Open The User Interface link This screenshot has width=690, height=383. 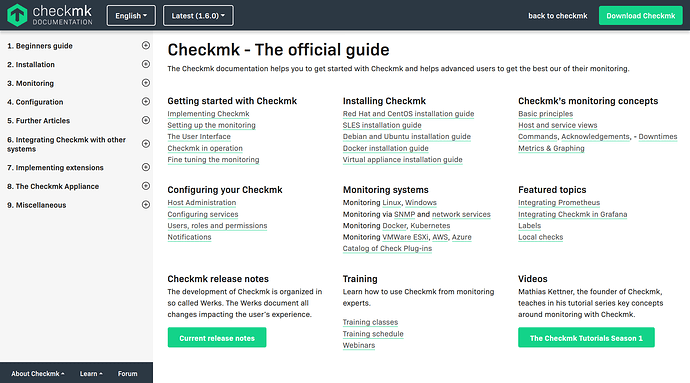(x=199, y=137)
